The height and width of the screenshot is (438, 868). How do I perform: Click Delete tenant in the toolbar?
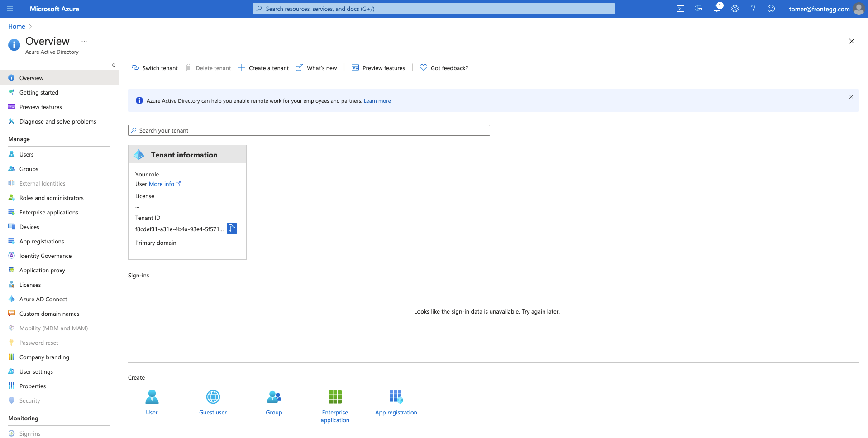(208, 68)
